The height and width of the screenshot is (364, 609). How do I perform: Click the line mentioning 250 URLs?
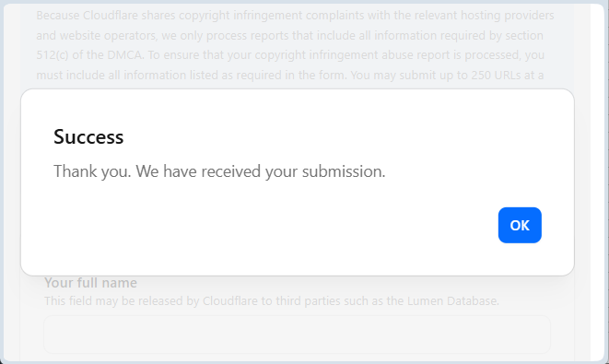point(289,75)
